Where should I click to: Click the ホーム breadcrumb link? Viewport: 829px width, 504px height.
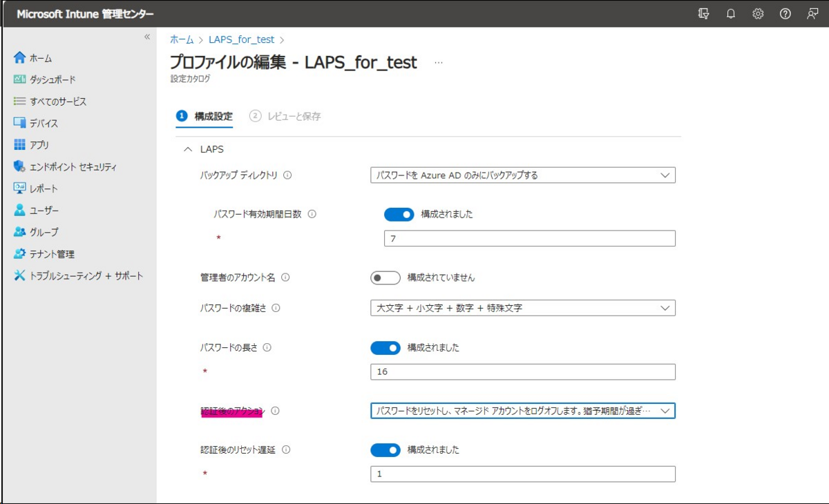182,40
